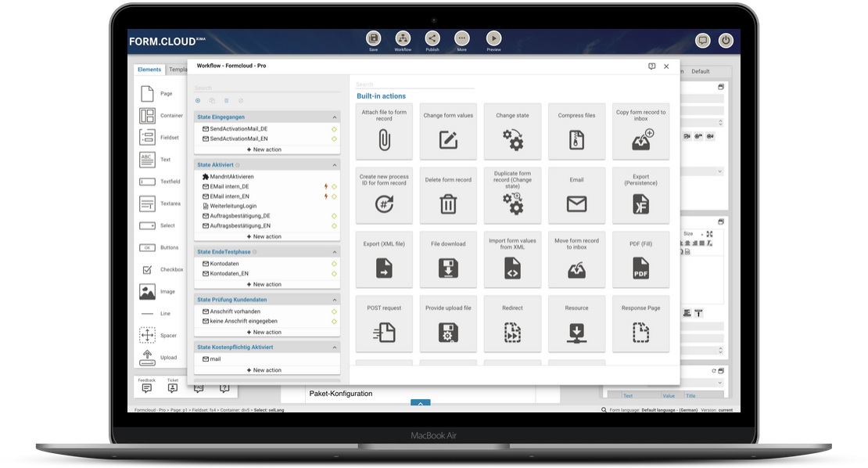The height and width of the screenshot is (468, 868).
Task: Toggle diamond marker on keine Anschrift eingegeben
Action: [334, 321]
